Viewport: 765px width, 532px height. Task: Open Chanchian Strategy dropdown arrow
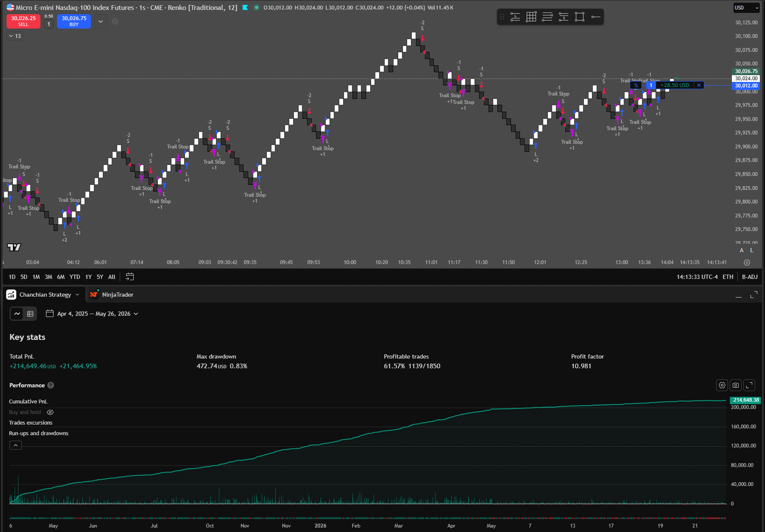coord(77,294)
